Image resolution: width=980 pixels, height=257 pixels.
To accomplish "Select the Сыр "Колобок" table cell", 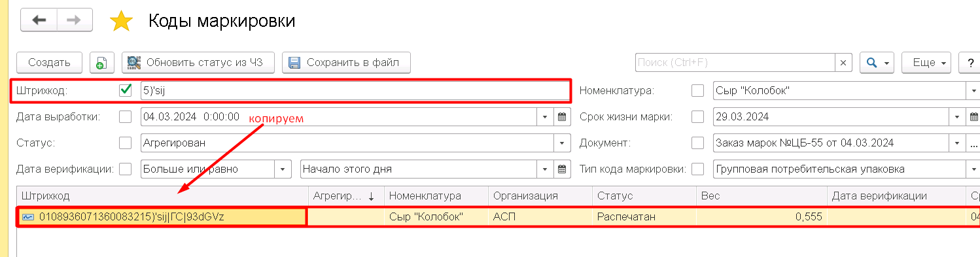I will pyautogui.click(x=436, y=217).
